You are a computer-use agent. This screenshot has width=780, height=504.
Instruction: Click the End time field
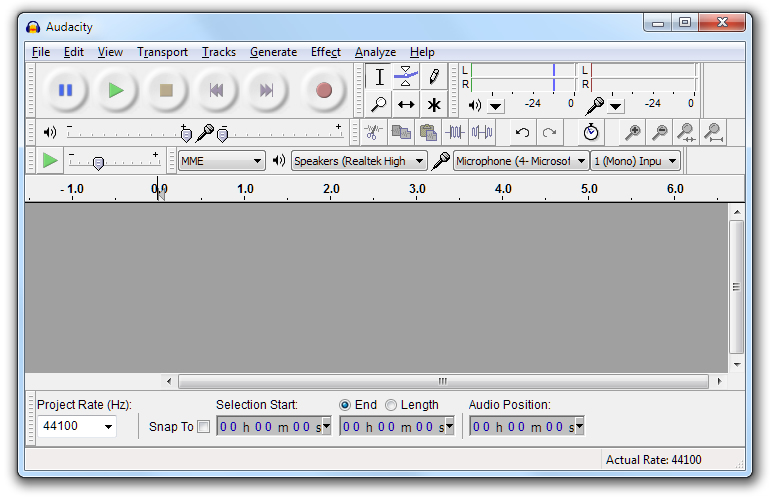[397, 426]
